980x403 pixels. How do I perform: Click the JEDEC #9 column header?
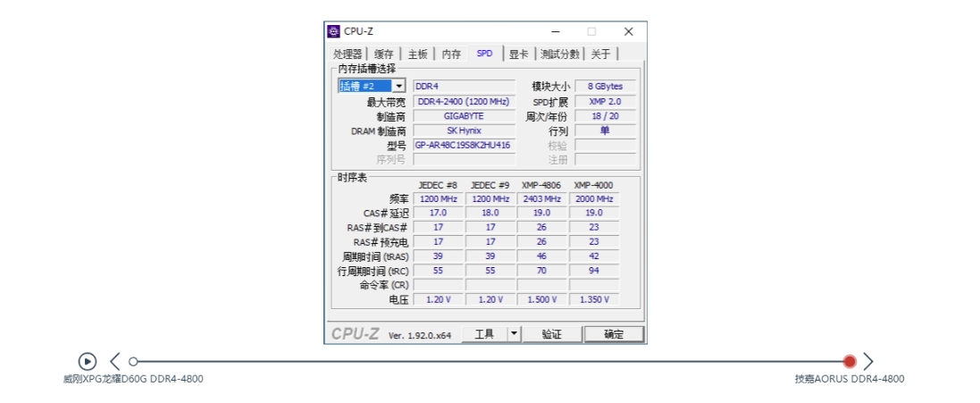pyautogui.click(x=490, y=186)
